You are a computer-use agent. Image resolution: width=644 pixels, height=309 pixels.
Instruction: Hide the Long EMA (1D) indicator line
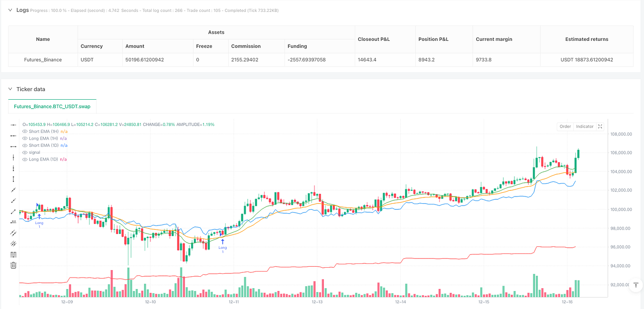(24, 159)
